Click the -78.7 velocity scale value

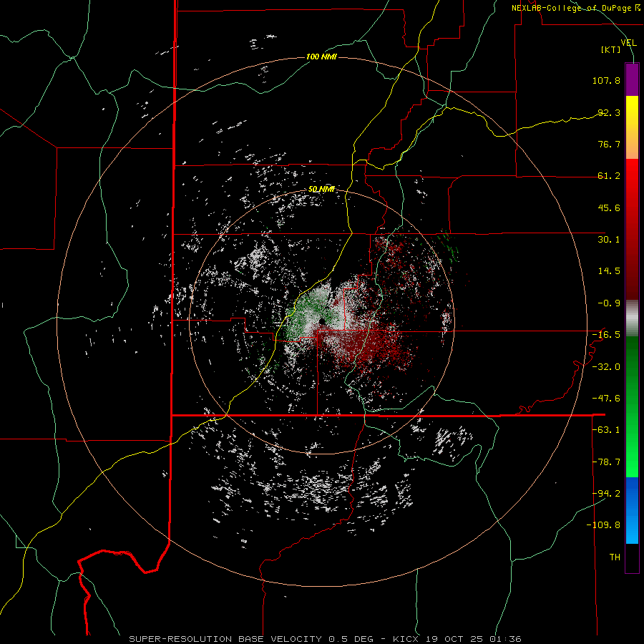606,462
